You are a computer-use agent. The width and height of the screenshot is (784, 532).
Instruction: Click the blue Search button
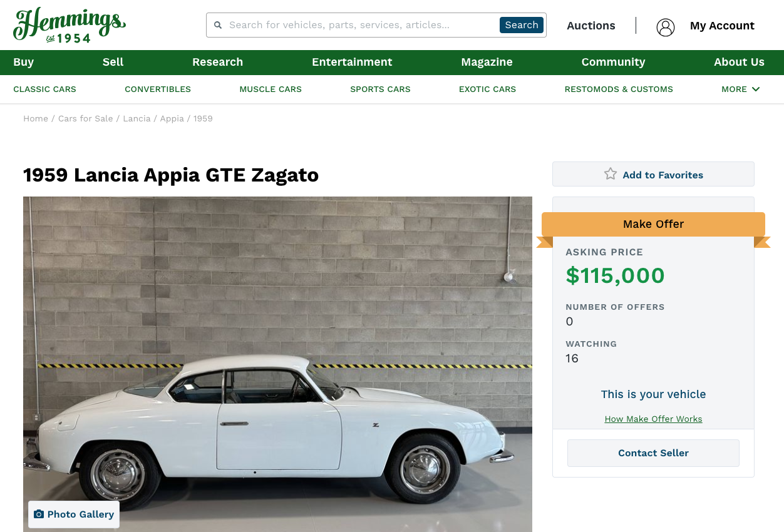tap(522, 25)
